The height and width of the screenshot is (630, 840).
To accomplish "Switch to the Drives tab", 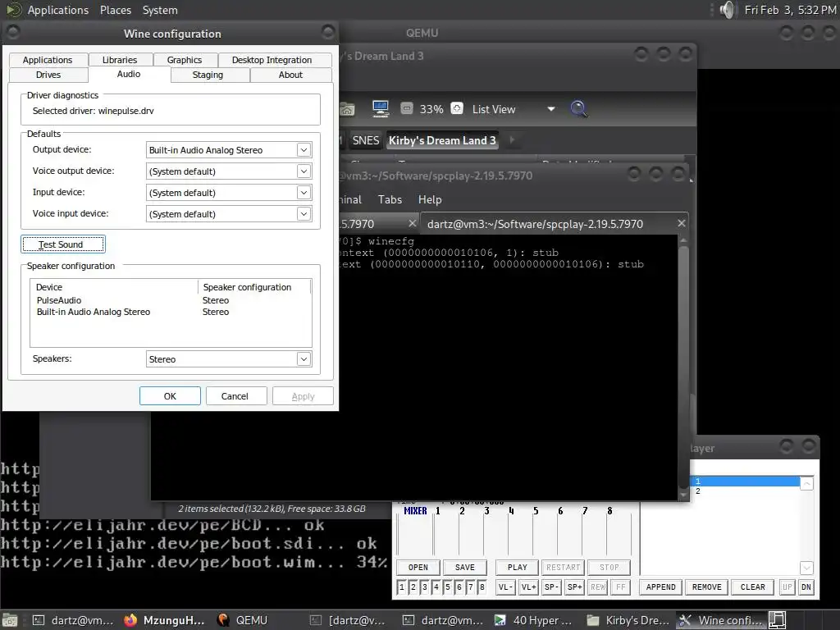I will tap(48, 75).
